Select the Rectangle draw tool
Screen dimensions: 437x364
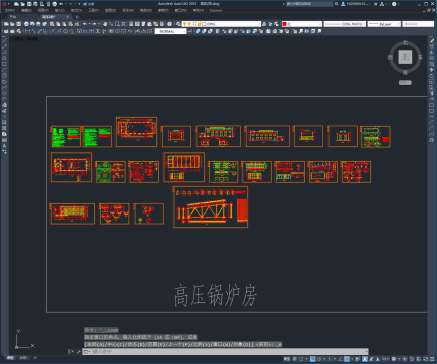coord(4,64)
